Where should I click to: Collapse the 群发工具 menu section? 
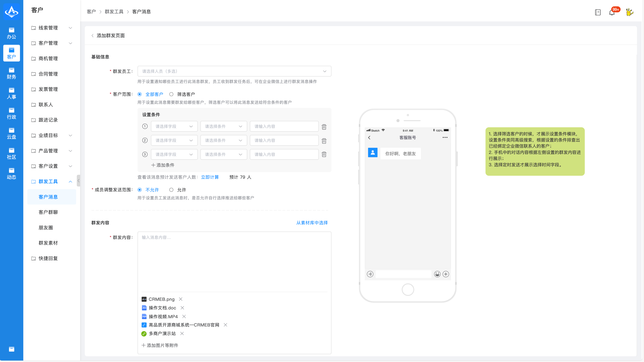click(x=70, y=182)
